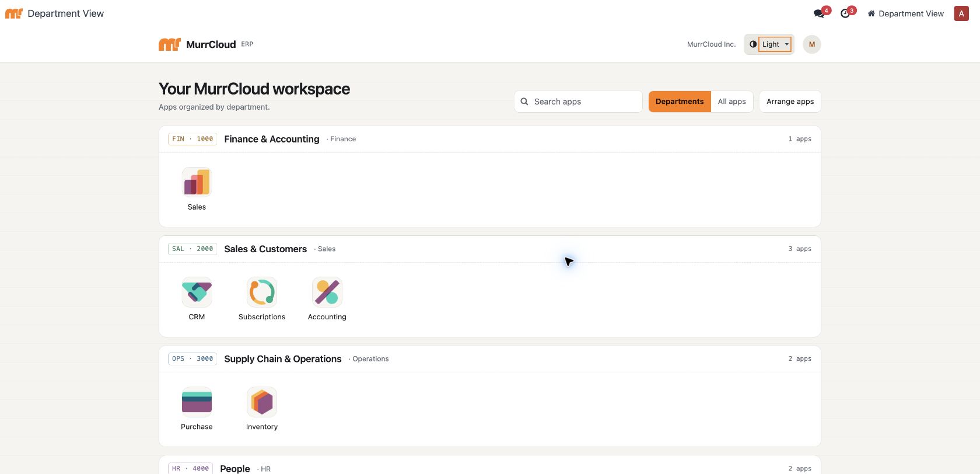Launch the Purchase app
This screenshot has height=474, width=980.
tap(197, 409)
